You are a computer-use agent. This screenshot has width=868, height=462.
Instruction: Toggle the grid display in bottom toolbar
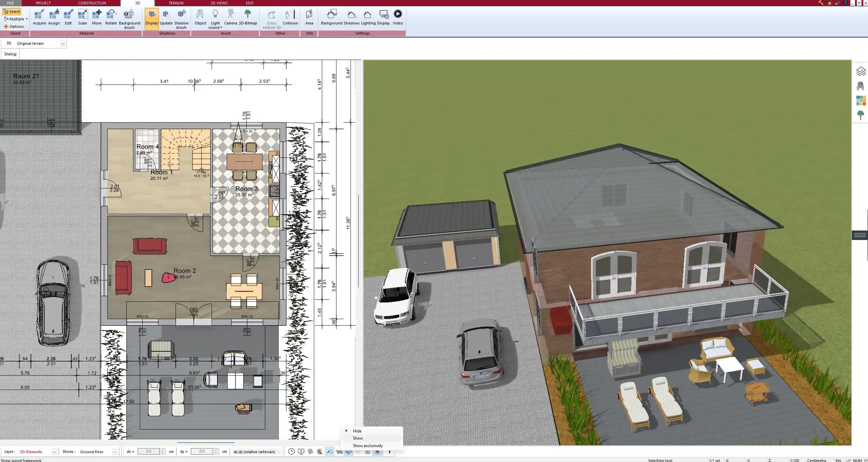coord(368,452)
